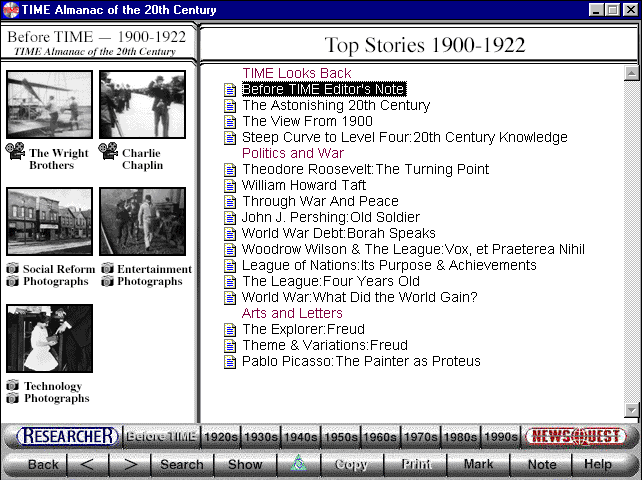642x480 pixels.
Task: Click the document icon beside Theodore Roosevelt story
Action: coord(230,170)
